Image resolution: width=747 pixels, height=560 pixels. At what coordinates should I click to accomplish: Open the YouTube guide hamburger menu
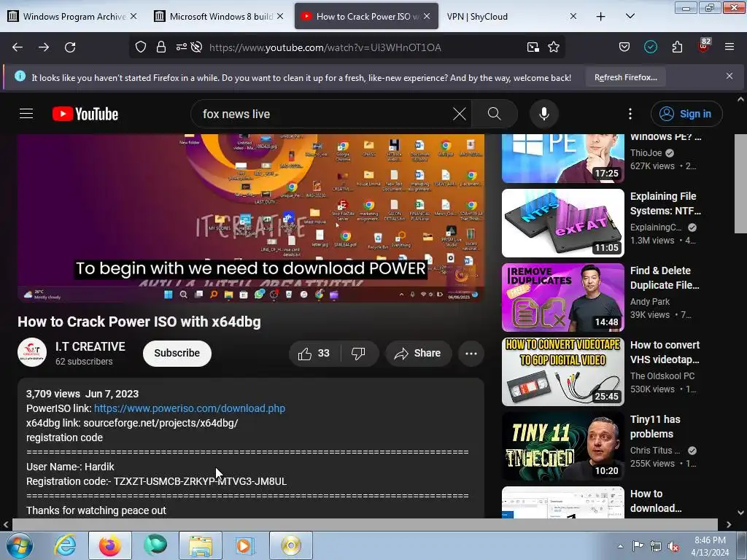[26, 114]
